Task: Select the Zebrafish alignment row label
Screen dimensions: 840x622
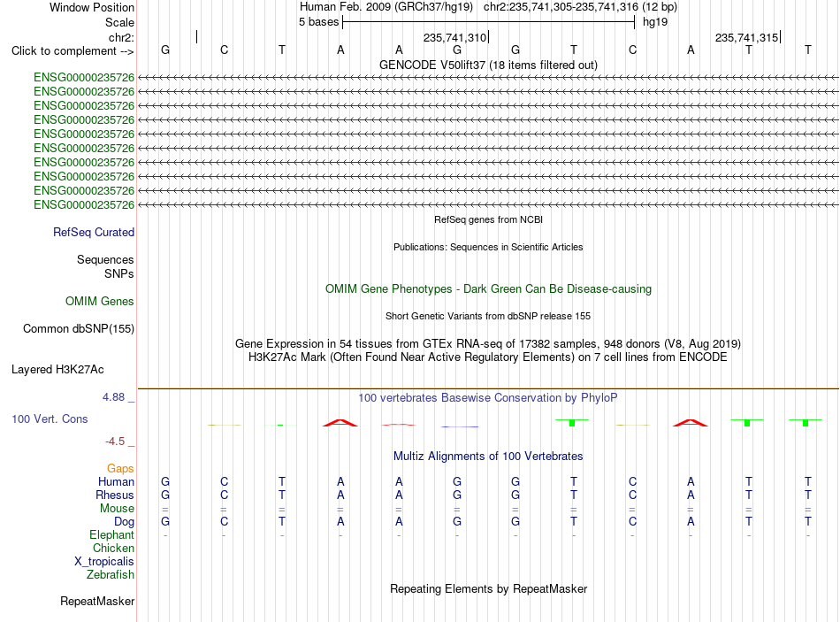Action: (111, 575)
